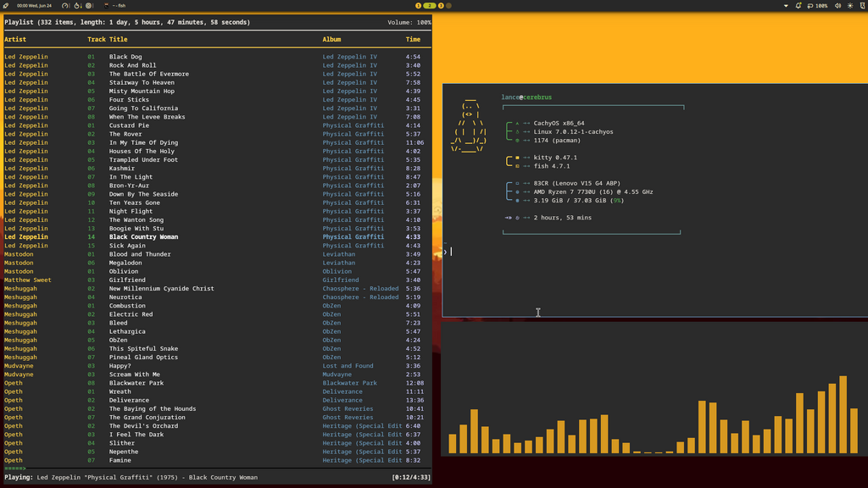The image size is (868, 488).
Task: Click the power timer icon in the top bar
Action: tap(77, 6)
